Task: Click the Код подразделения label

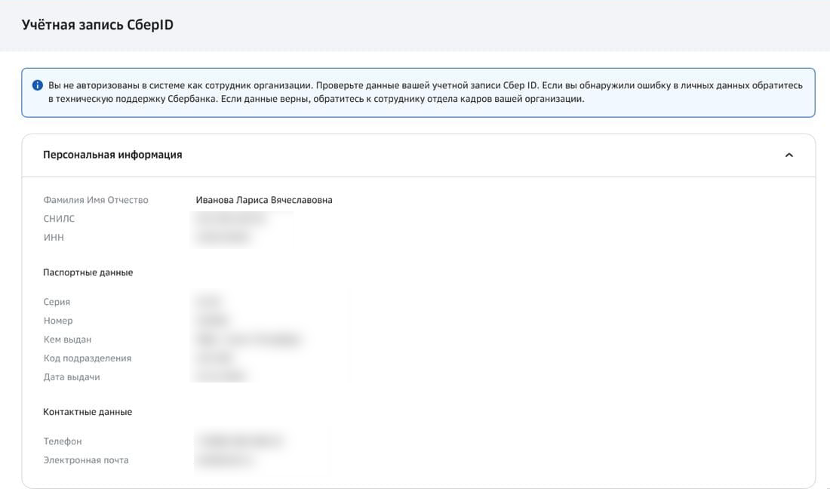Action: pyautogui.click(x=88, y=358)
